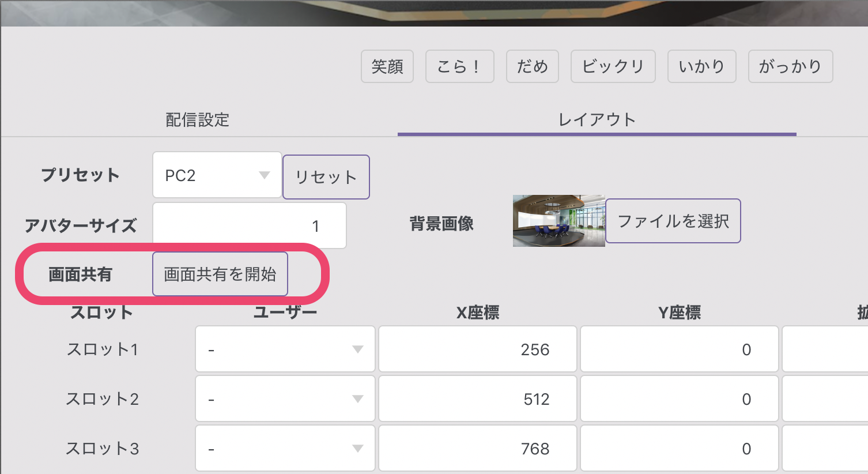
Task: Expand the プリセット PC2 dropdown
Action: [217, 175]
